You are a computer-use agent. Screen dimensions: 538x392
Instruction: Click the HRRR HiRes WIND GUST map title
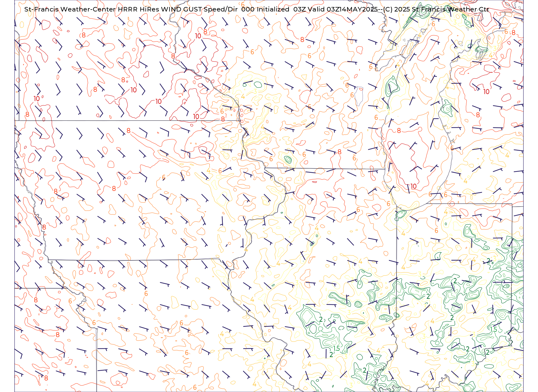[x=257, y=9]
